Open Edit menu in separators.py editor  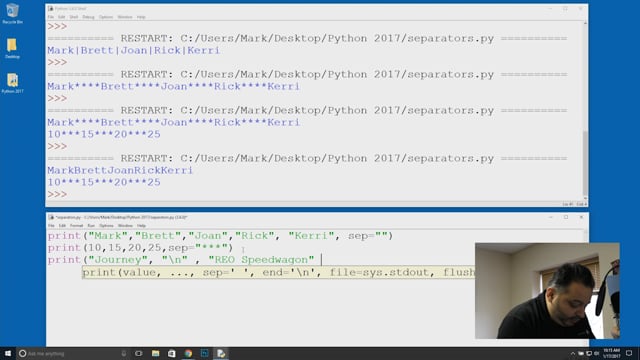pos(62,226)
